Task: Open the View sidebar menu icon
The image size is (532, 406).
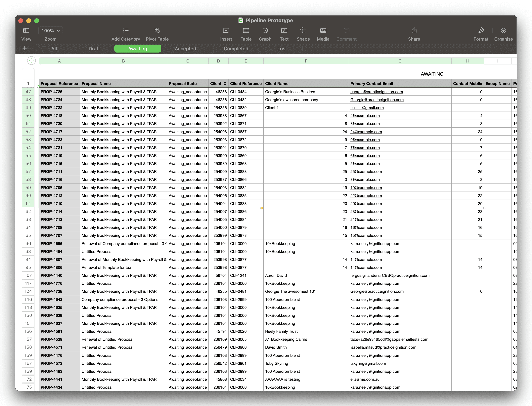Action: point(26,31)
